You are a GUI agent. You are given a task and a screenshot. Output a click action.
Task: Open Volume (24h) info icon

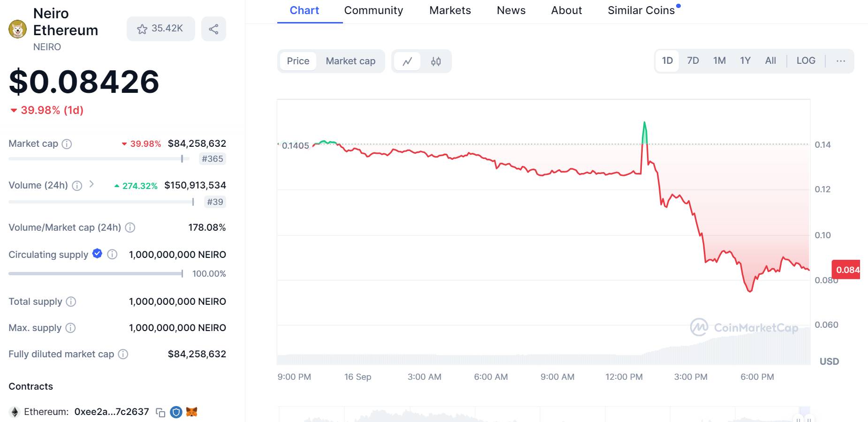(77, 186)
